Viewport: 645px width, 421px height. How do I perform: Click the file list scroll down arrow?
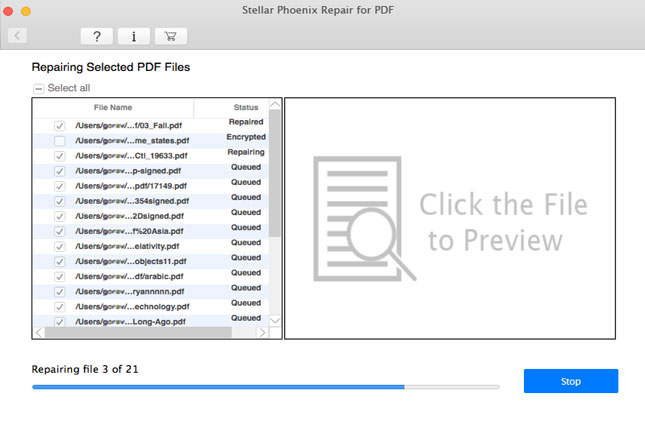pos(275,320)
